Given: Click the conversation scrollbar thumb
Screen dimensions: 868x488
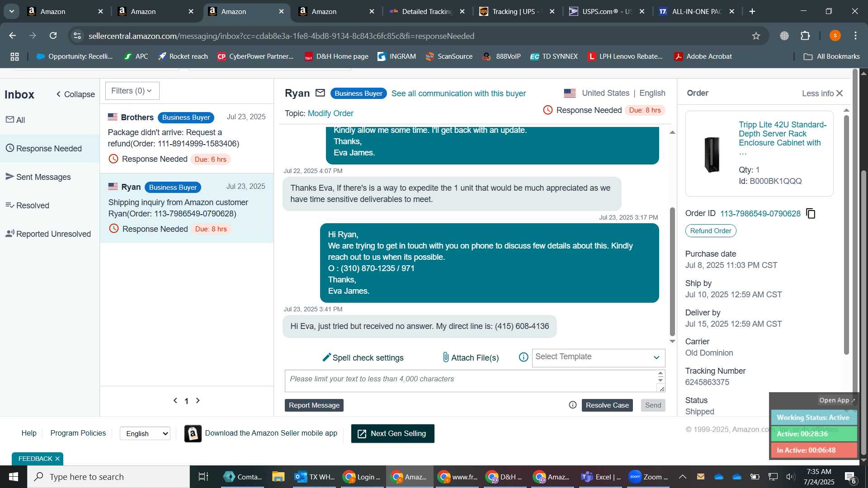Looking at the screenshot, I should [x=672, y=271].
